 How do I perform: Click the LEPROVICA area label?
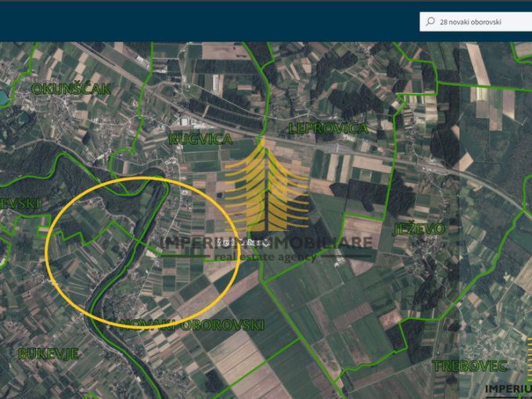(x=328, y=128)
